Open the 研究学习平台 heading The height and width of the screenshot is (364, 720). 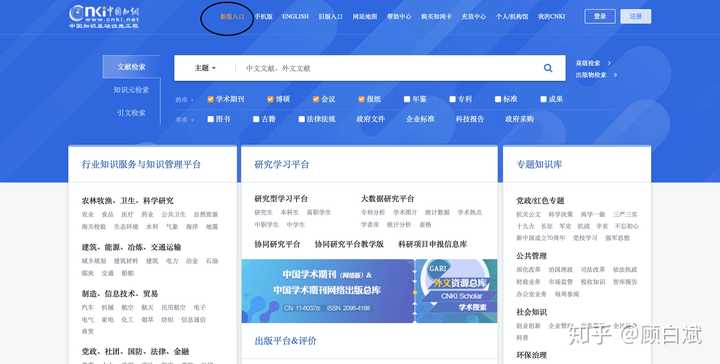tap(281, 164)
